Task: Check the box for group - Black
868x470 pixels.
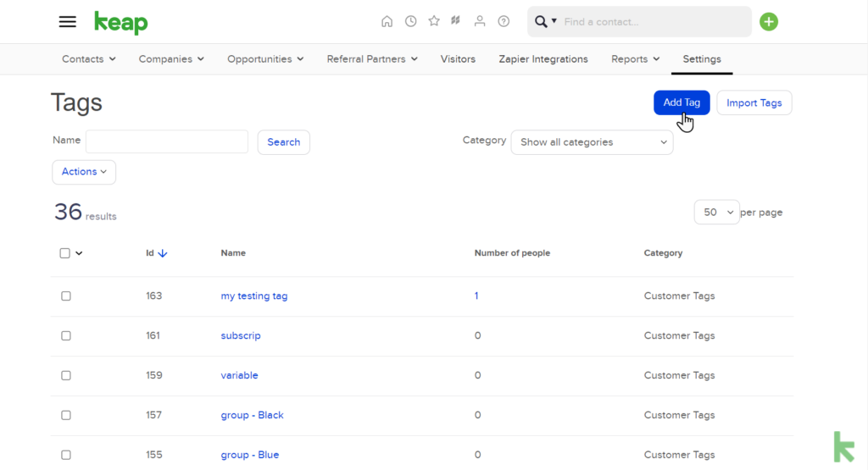Action: tap(66, 415)
